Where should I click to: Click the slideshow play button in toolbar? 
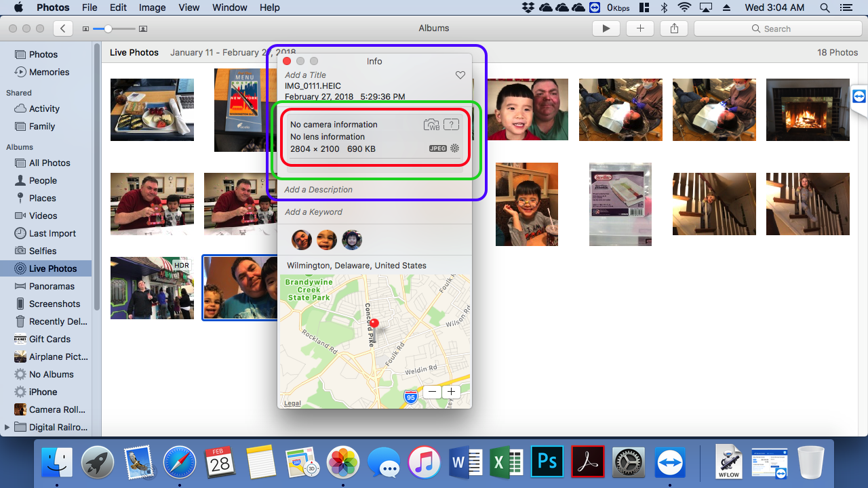pos(606,28)
